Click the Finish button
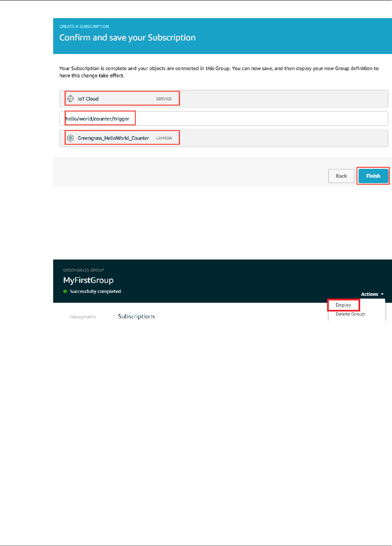The height and width of the screenshot is (546, 392). pos(373,176)
